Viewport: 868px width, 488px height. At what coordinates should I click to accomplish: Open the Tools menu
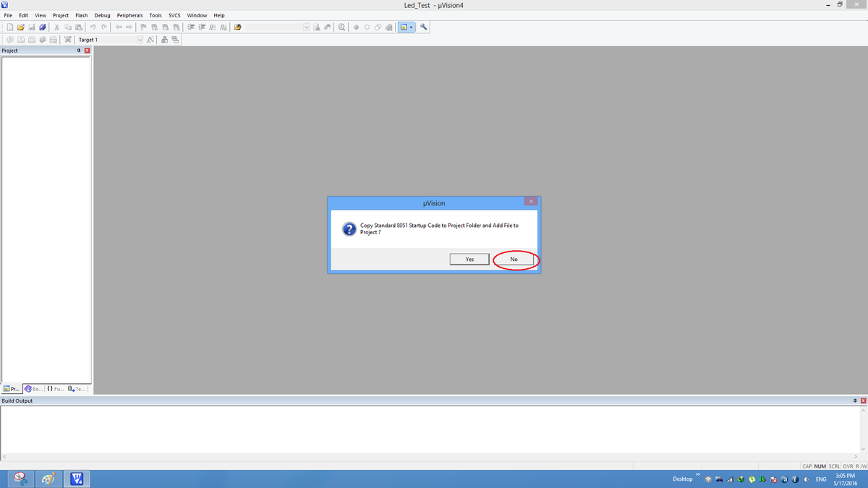click(x=156, y=15)
